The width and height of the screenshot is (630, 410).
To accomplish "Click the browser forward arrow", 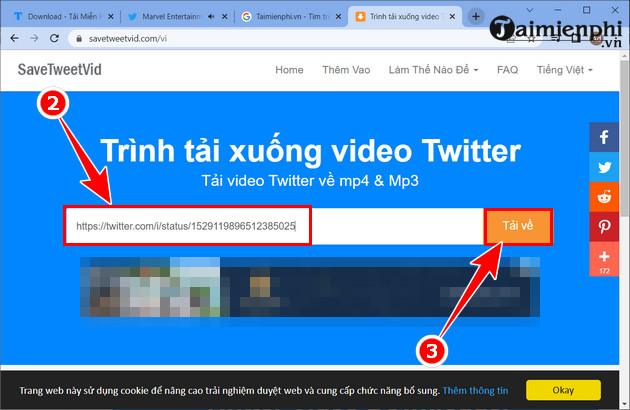I will (x=35, y=38).
